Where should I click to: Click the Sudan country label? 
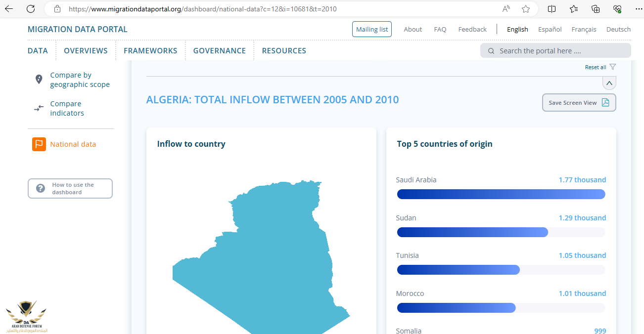pos(406,218)
